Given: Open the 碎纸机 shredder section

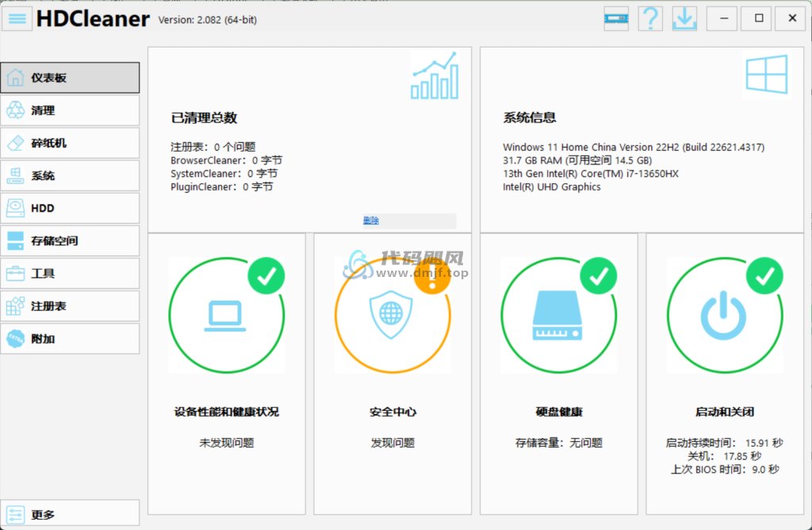Looking at the screenshot, I should [x=70, y=143].
